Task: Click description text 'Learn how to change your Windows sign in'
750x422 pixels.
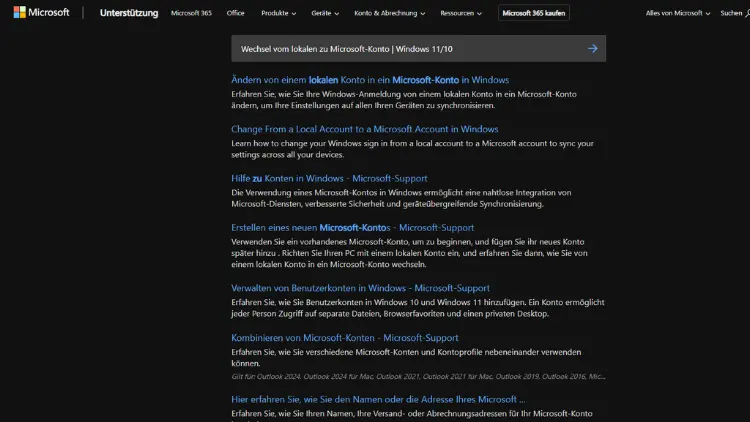Action: 412,149
